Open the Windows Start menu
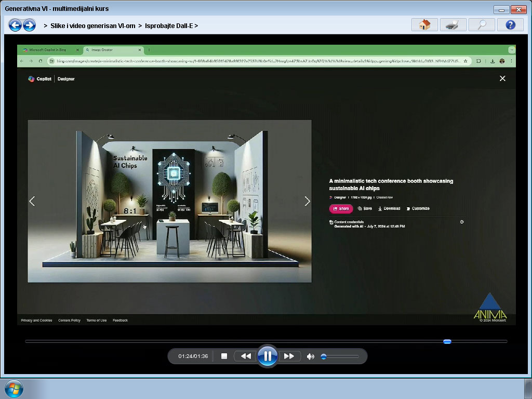 14,388
